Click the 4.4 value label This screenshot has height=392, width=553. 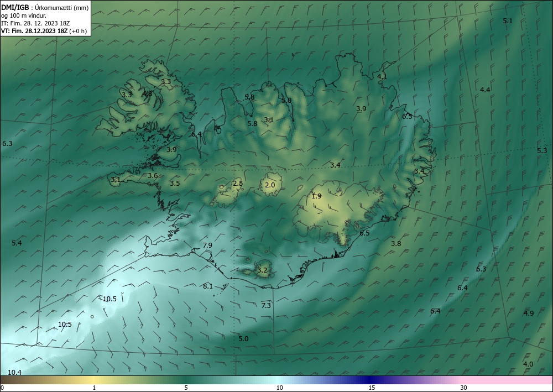pyautogui.click(x=485, y=90)
